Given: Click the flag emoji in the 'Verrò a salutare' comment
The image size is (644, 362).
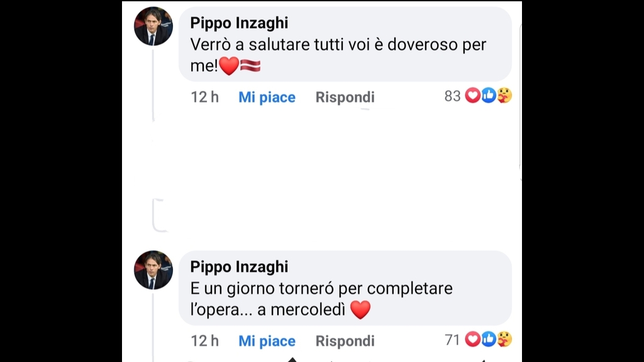Looking at the screenshot, I should [250, 65].
